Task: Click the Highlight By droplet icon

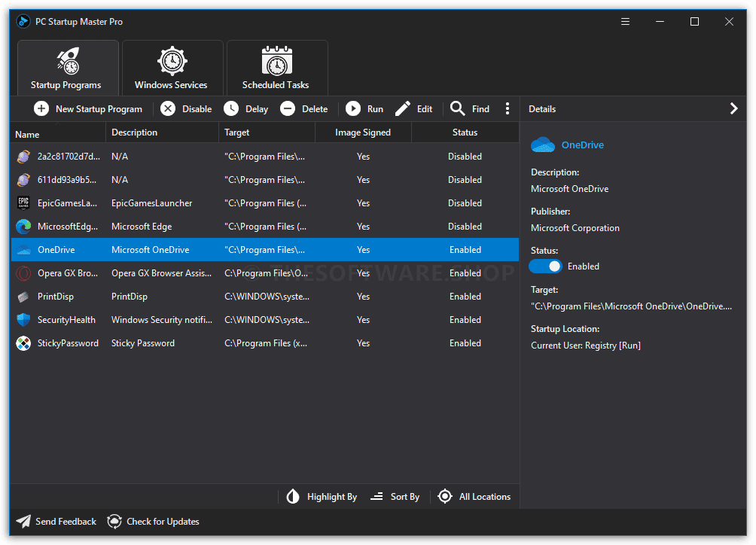Action: 293,497
